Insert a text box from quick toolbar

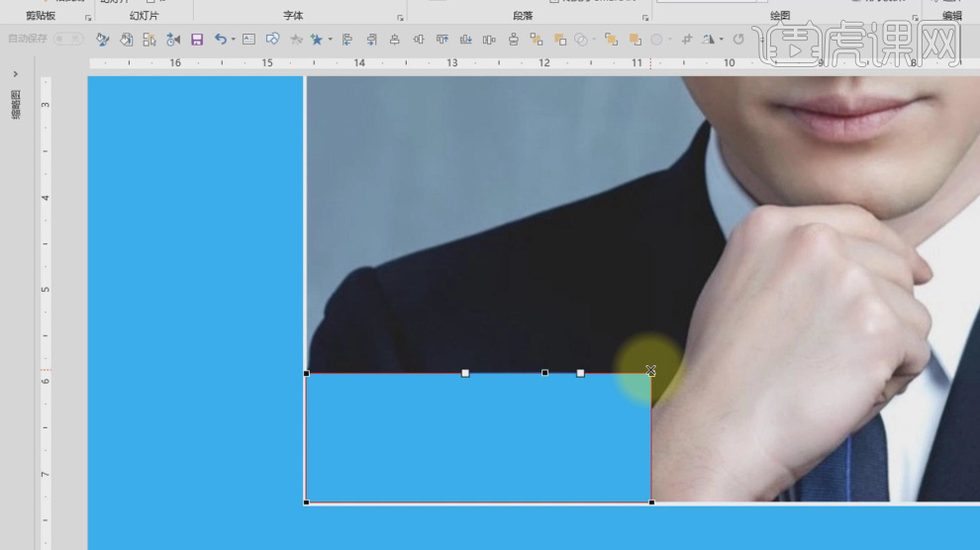(x=248, y=40)
